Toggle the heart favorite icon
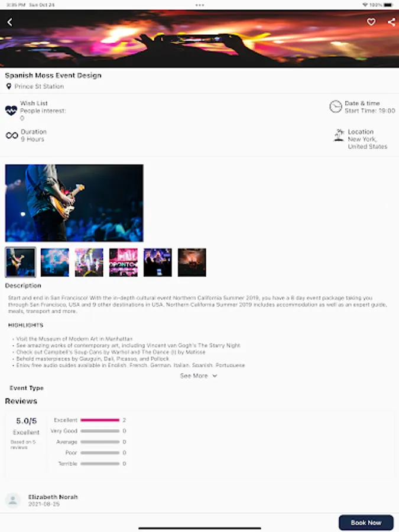Screen dimensions: 399x532 click(x=371, y=22)
